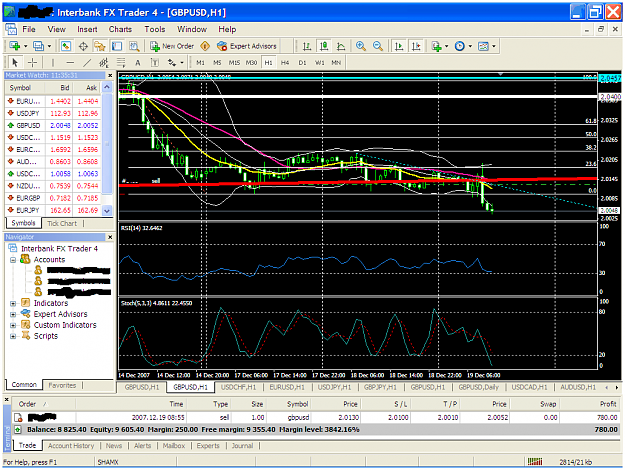Open the Templates dropdown arrow
625x470 pixels.
click(x=494, y=46)
